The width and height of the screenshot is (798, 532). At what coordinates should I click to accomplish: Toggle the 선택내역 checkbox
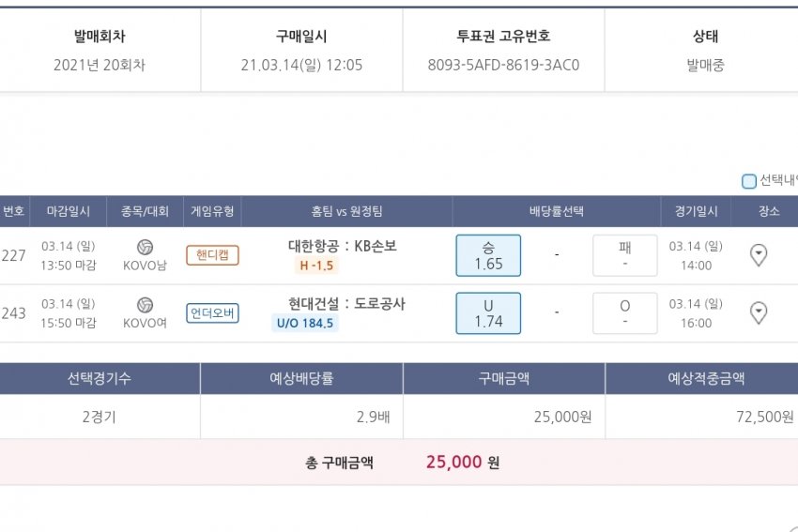click(749, 181)
